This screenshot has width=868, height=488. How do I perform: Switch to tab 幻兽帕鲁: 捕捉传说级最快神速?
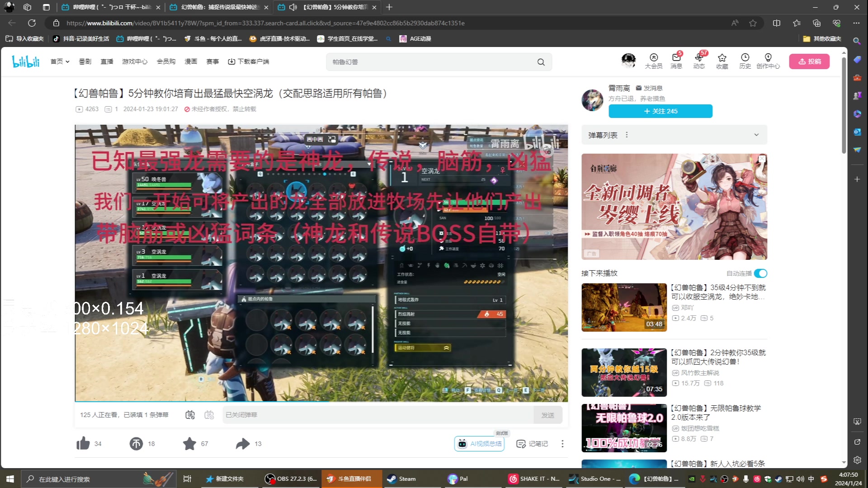218,7
